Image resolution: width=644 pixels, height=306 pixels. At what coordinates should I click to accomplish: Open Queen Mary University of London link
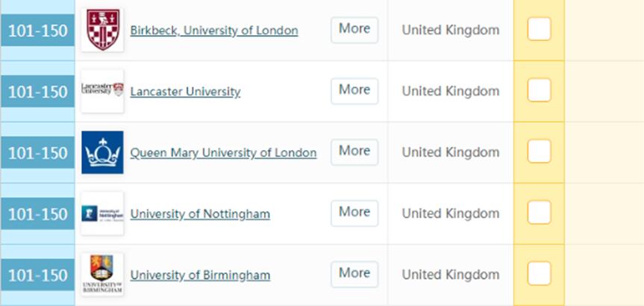223,153
